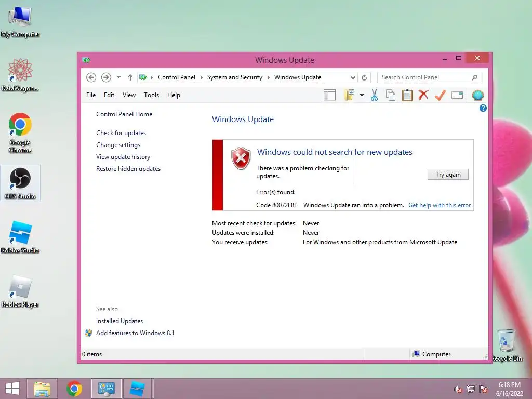This screenshot has height=399, width=532.
Task: Click the Computer status bar entry
Action: 431,354
